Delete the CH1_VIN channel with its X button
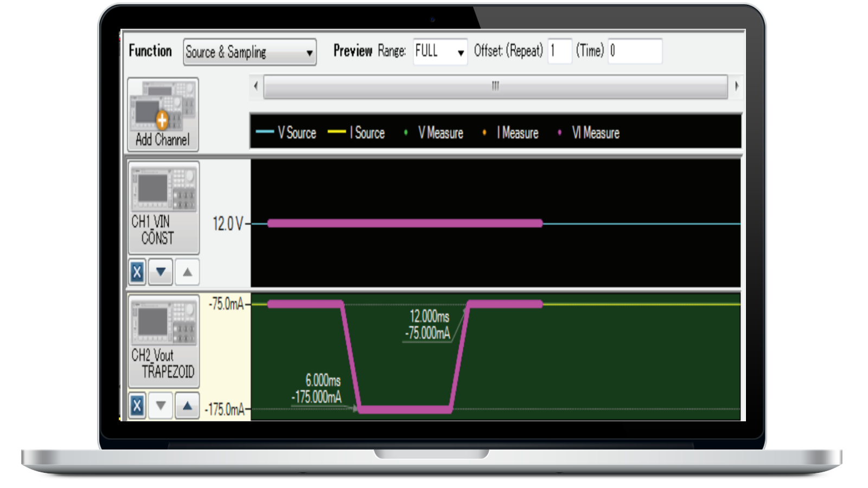868x488 pixels. click(137, 273)
